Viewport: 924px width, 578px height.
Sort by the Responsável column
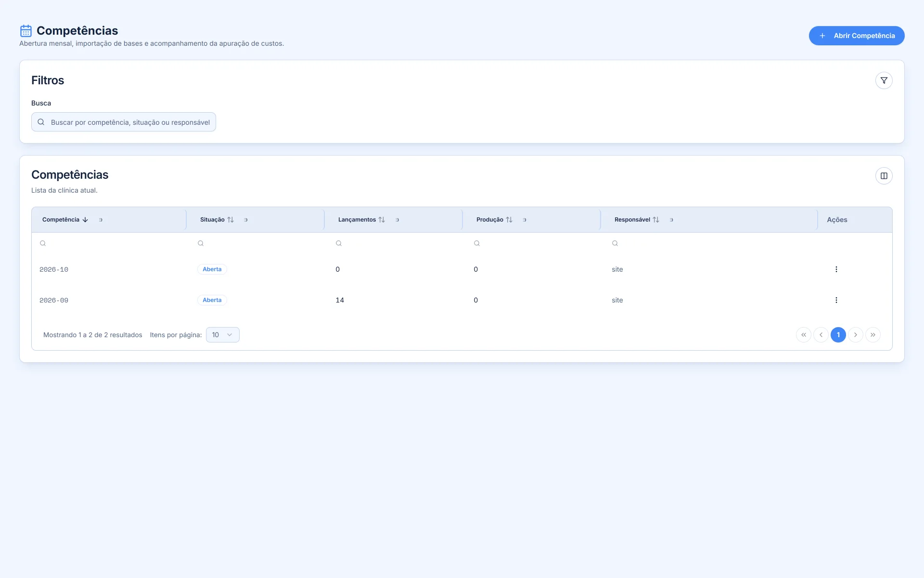click(x=656, y=220)
